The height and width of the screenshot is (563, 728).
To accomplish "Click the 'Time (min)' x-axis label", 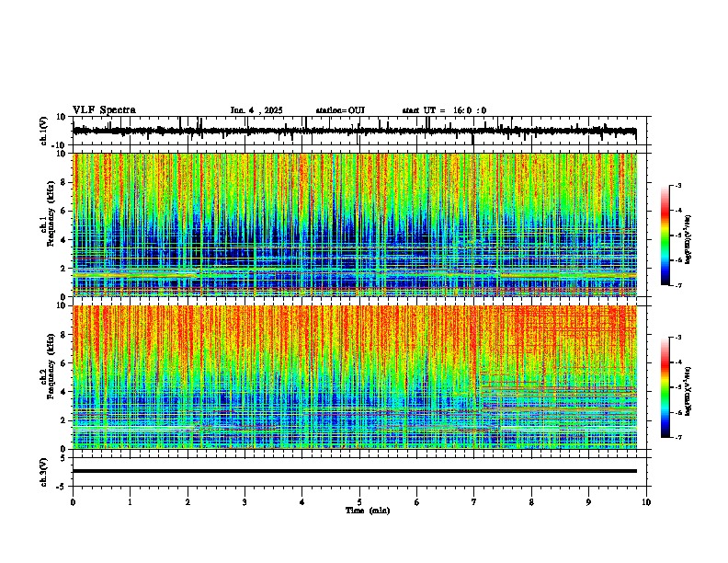I will (368, 511).
